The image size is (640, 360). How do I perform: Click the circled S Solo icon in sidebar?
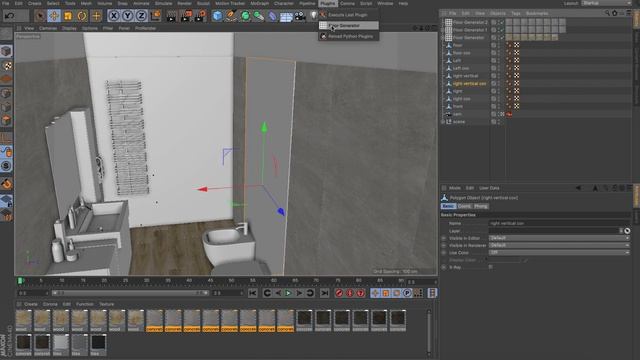7,166
